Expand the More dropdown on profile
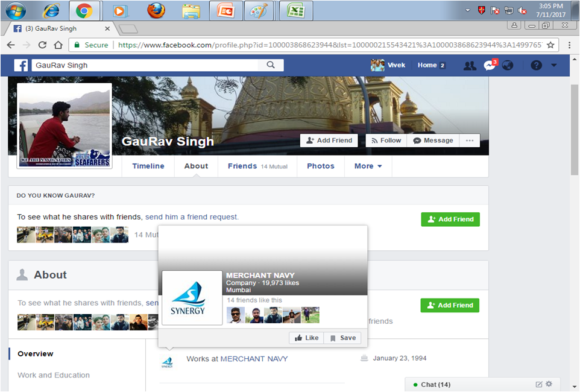580x392 pixels. coord(368,166)
